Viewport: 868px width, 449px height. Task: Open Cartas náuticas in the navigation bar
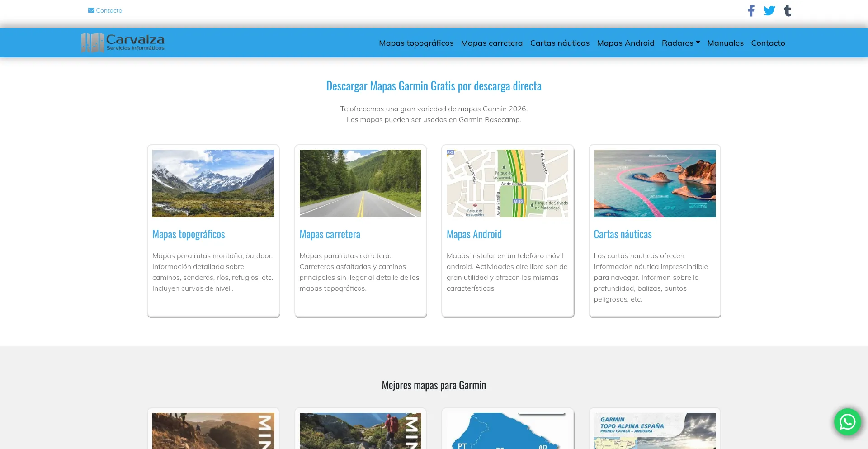(560, 43)
